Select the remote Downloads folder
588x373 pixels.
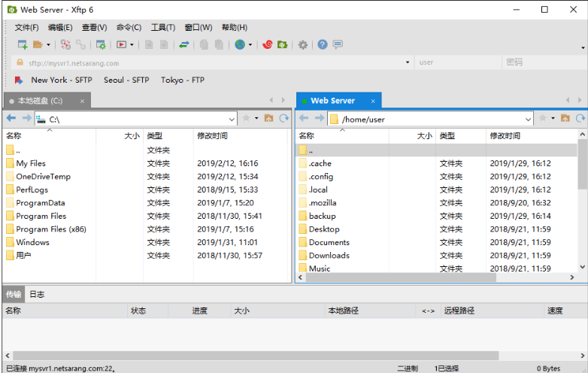(329, 255)
